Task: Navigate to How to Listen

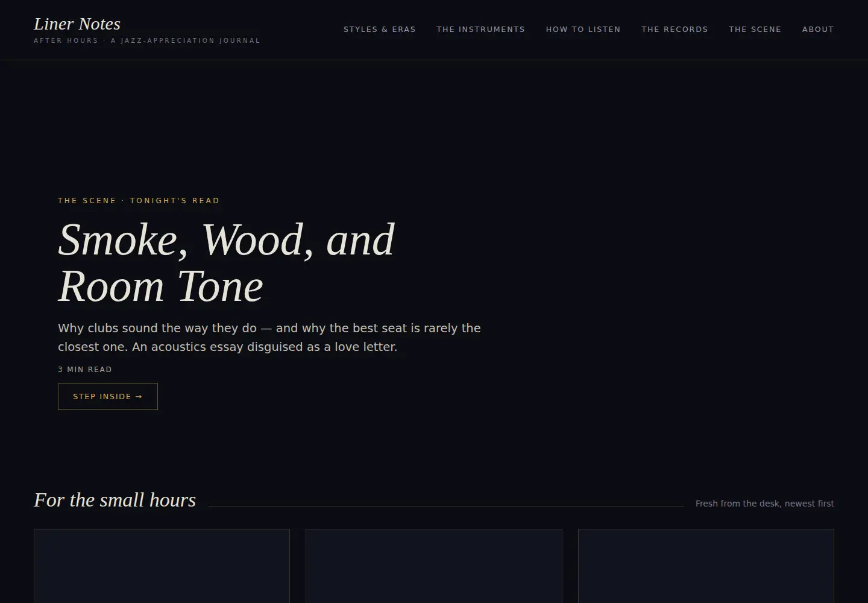Action: coord(583,30)
